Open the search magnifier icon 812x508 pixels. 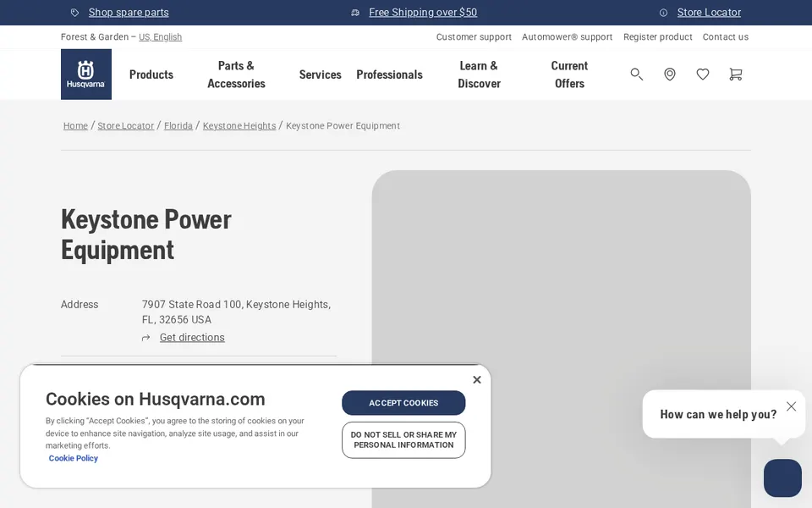(x=636, y=75)
